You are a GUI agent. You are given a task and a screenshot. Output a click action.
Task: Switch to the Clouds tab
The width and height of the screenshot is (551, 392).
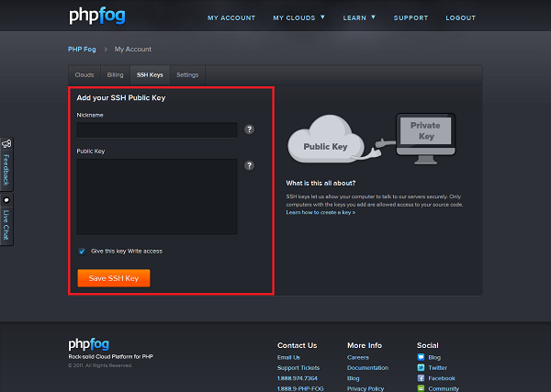pos(84,74)
